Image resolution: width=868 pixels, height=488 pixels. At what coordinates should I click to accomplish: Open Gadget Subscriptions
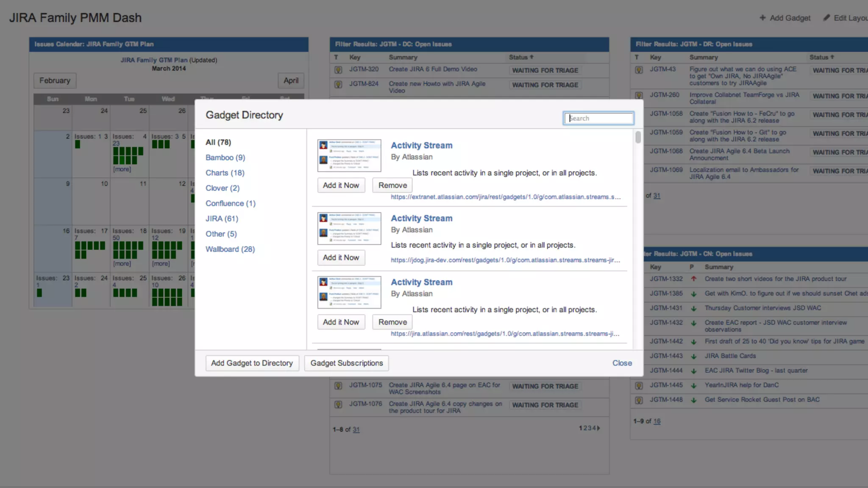pos(346,363)
